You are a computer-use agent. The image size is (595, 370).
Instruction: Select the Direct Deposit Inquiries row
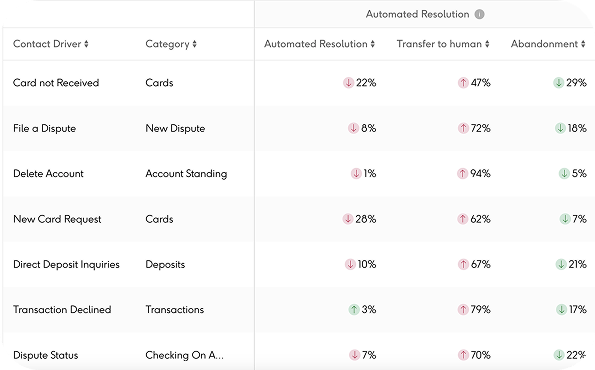[298, 264]
